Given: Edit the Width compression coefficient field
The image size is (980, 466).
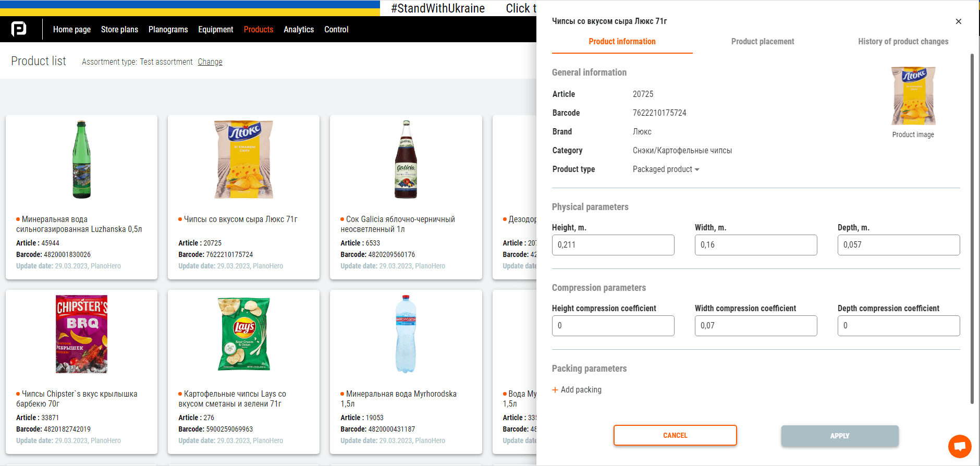Looking at the screenshot, I should tap(755, 325).
